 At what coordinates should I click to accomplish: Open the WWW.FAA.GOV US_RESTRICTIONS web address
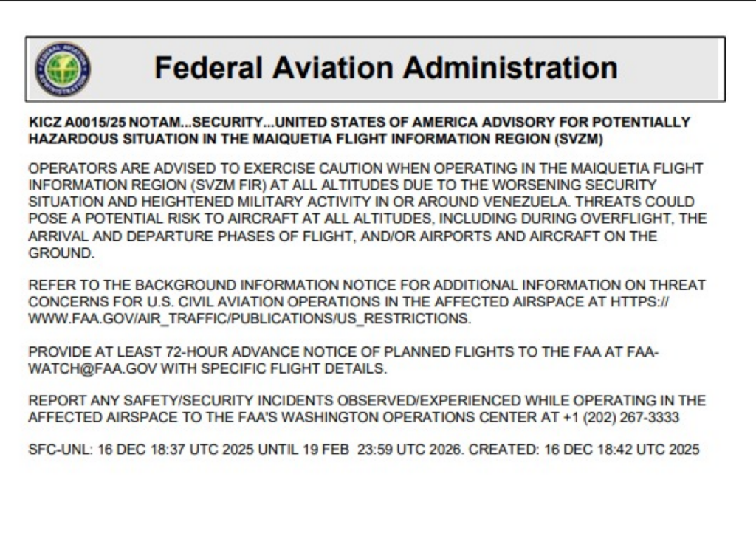click(x=248, y=318)
